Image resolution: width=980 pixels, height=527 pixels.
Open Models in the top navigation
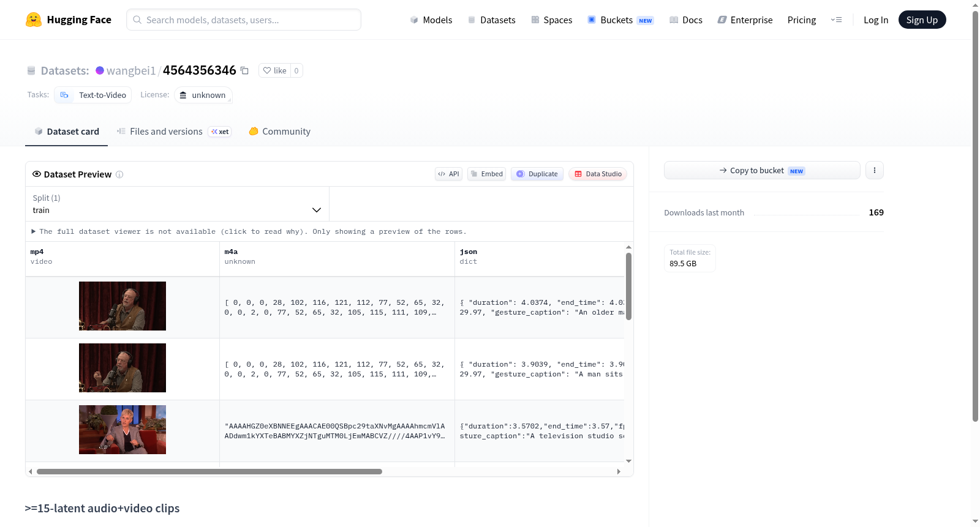(431, 20)
